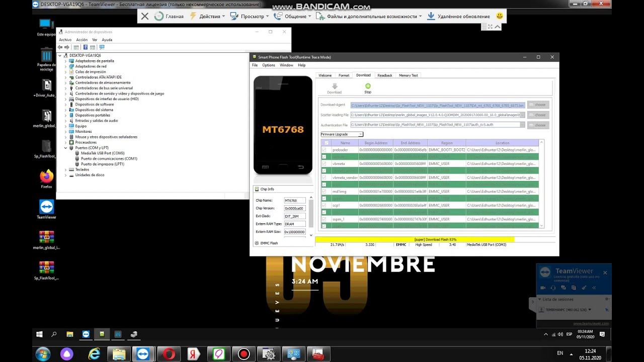Click the Главная home icon in TeamViewer toolbar
Screen dimensions: 644x362
click(159, 16)
